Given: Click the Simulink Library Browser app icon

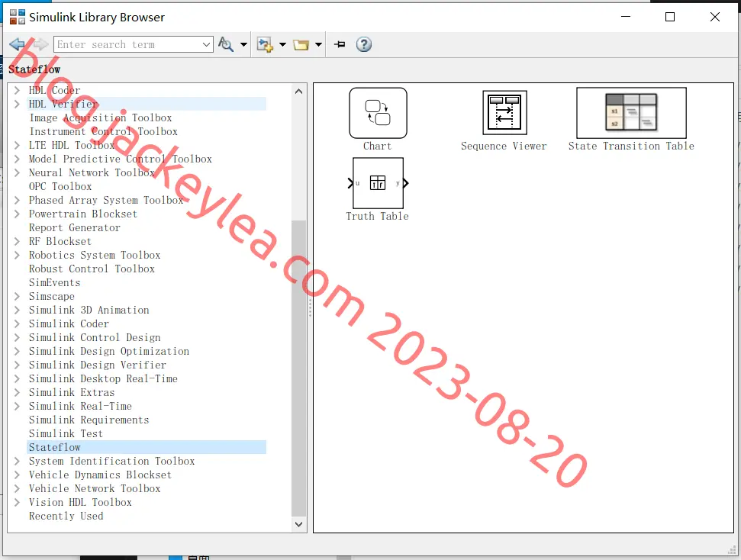Looking at the screenshot, I should 18,17.
